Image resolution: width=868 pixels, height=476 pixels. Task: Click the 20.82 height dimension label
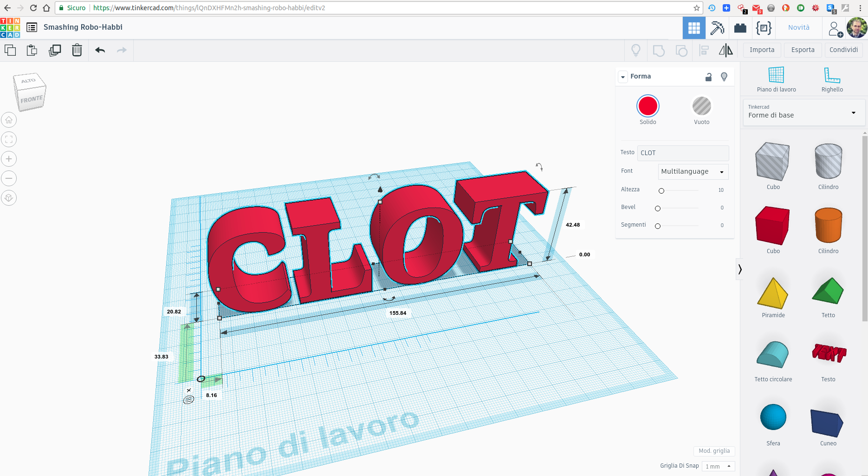pyautogui.click(x=174, y=312)
